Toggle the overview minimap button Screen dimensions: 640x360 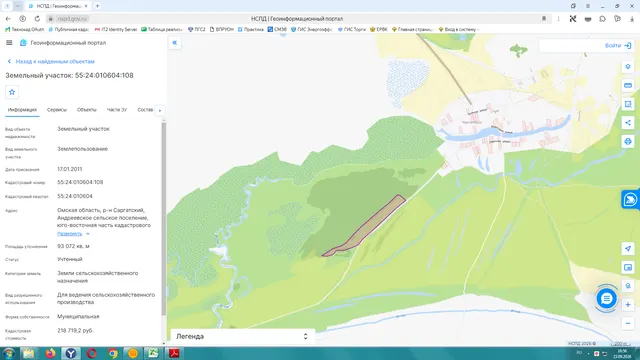pyautogui.click(x=628, y=267)
